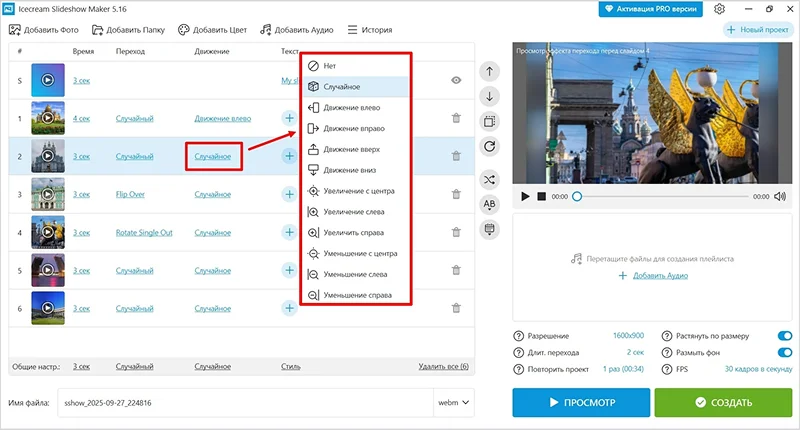Delete slide 1 using trash icon
The image size is (800, 430).
coord(456,118)
